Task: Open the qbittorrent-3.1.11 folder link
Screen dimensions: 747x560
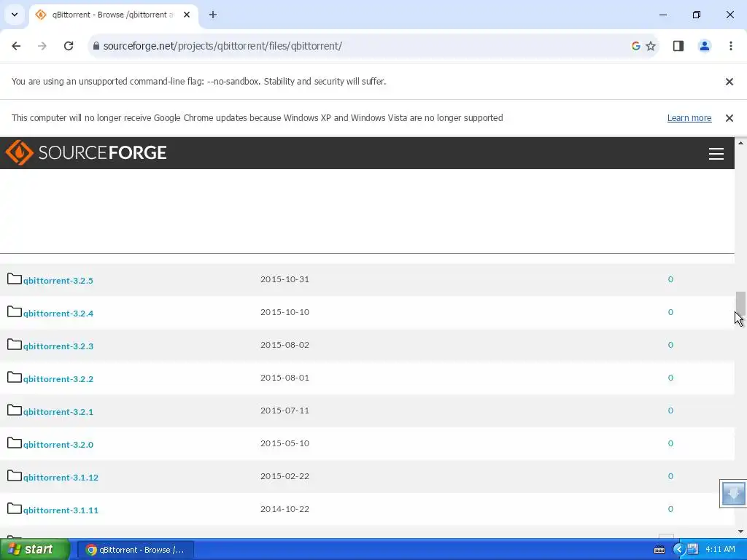Action: coord(61,510)
